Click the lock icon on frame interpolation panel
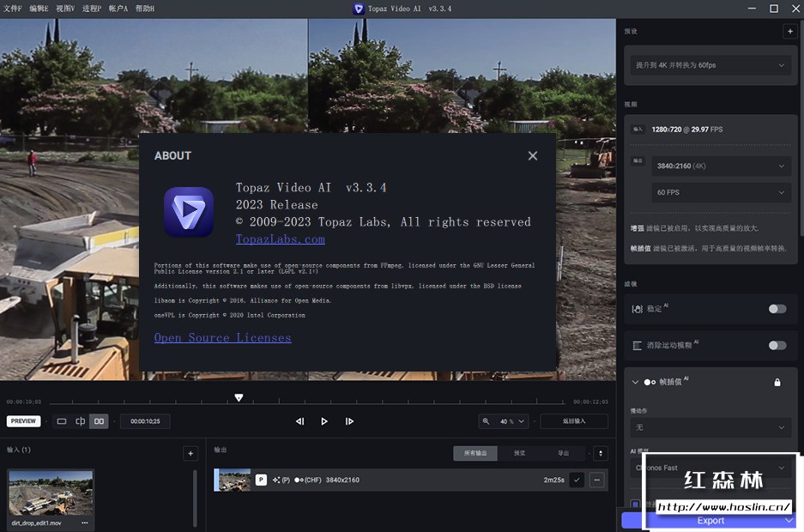 (777, 383)
